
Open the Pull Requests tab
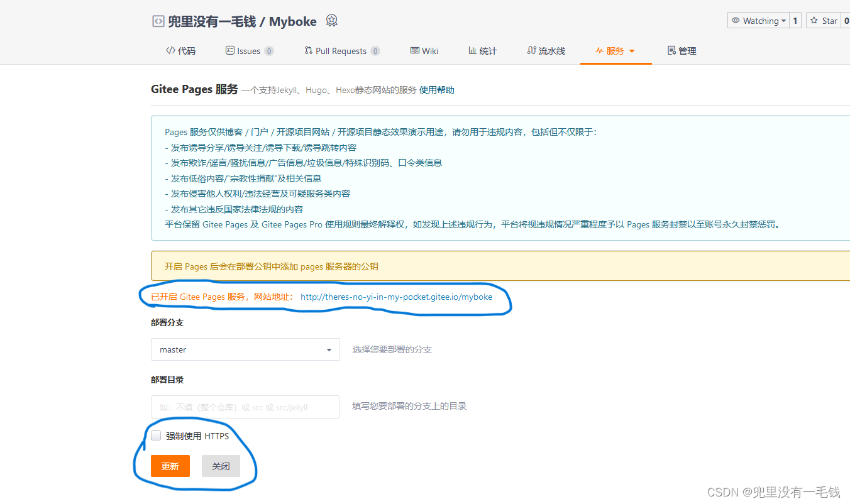pos(342,51)
